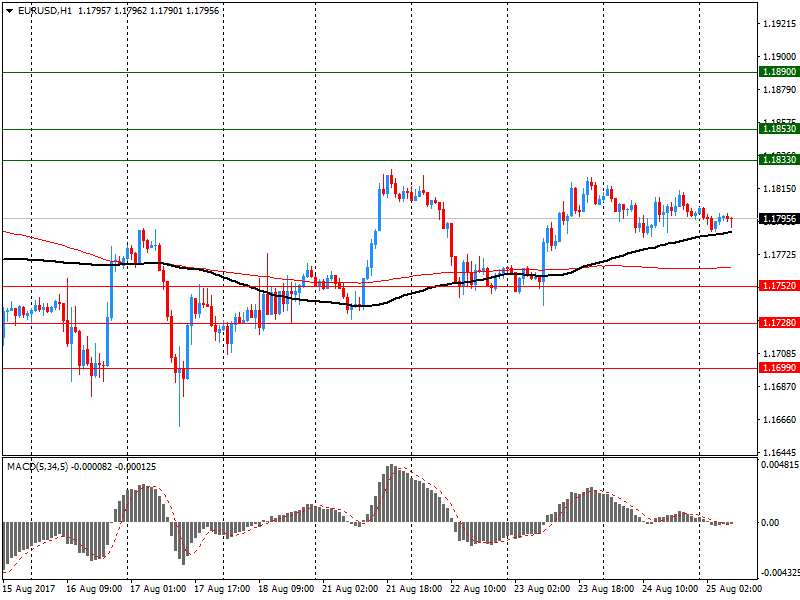Select the MACD(5,34,5) indicator label
The width and height of the screenshot is (800, 600).
point(37,467)
